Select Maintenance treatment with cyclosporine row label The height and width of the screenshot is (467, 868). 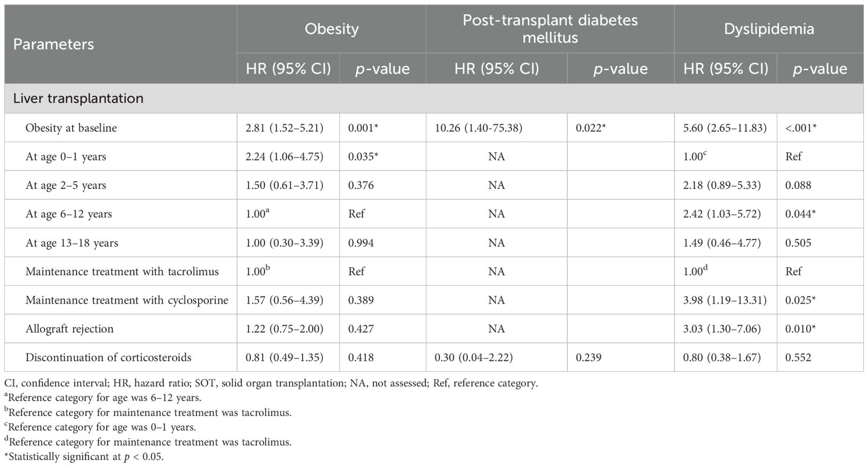[x=127, y=300]
